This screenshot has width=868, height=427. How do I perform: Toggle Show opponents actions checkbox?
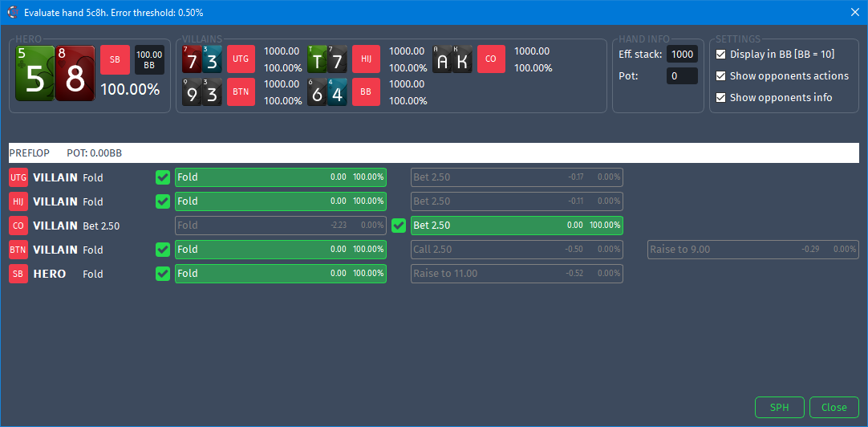(x=720, y=76)
